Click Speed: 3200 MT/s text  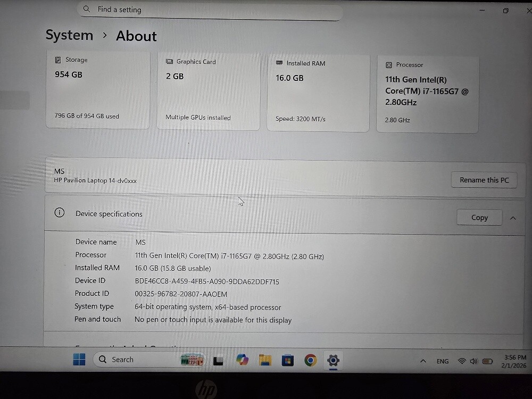point(301,119)
